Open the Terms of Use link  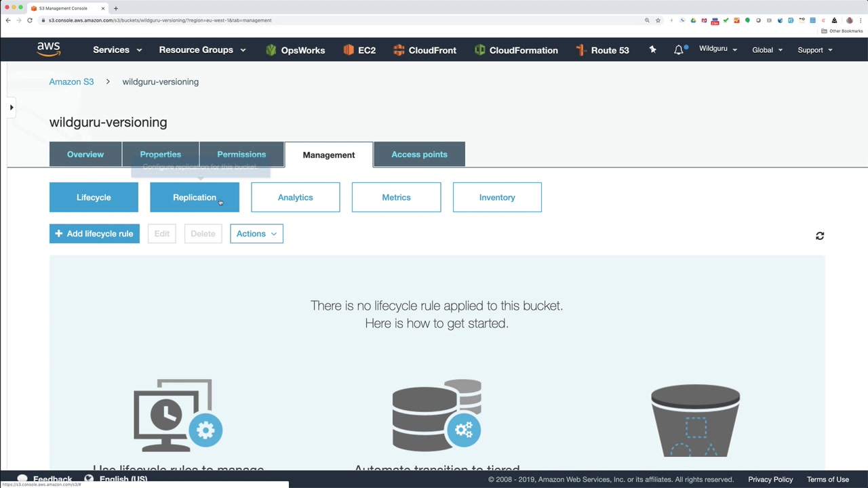[x=828, y=479]
